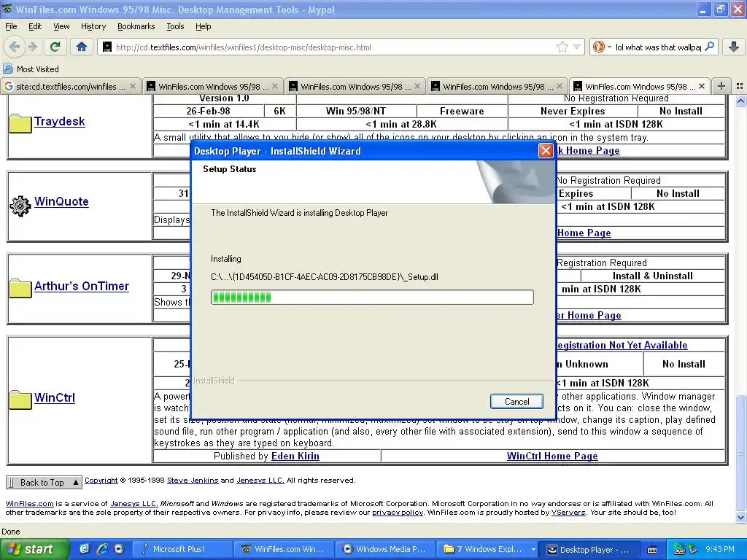The height and width of the screenshot is (560, 747).
Task: Click the Windows Start button
Action: pyautogui.click(x=34, y=549)
